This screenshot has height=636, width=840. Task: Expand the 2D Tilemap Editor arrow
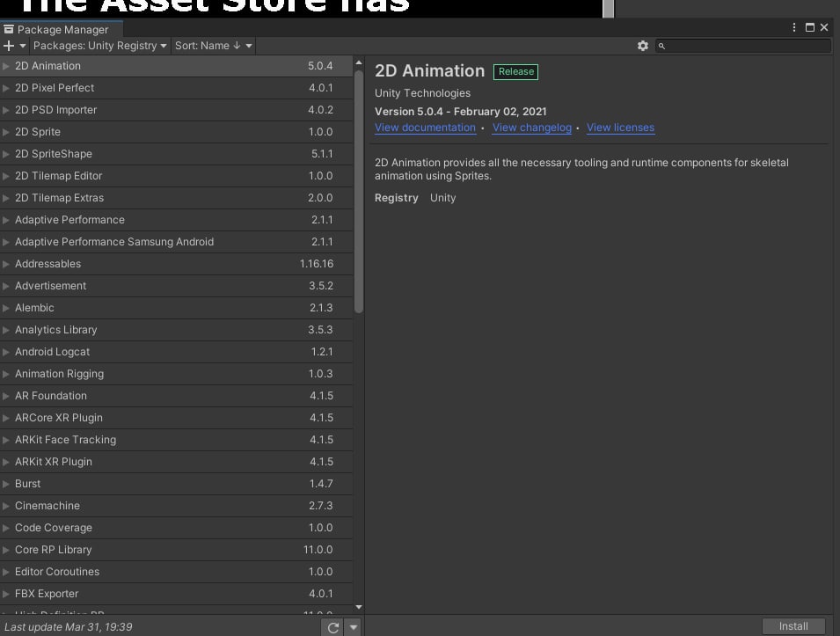click(6, 176)
